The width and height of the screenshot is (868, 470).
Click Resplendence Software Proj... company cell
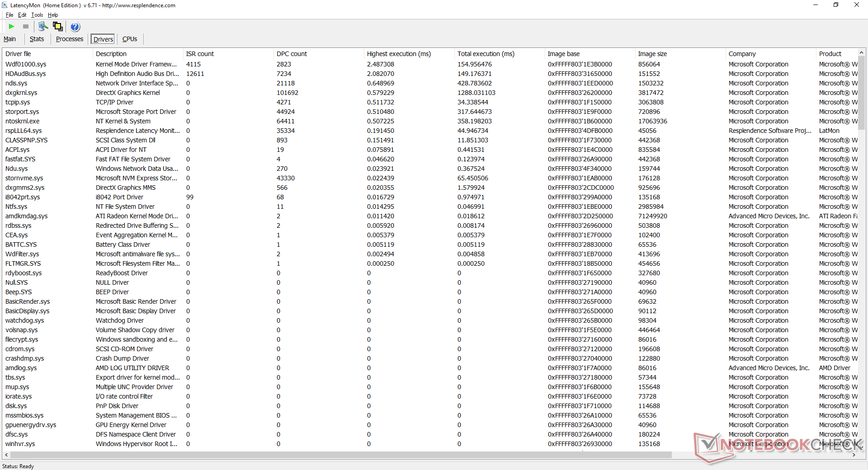tap(770, 131)
